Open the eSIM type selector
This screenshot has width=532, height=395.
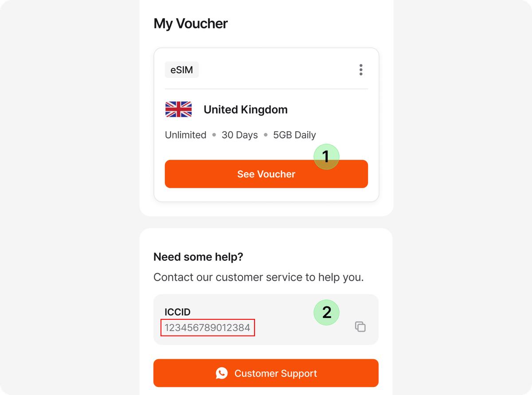click(181, 70)
